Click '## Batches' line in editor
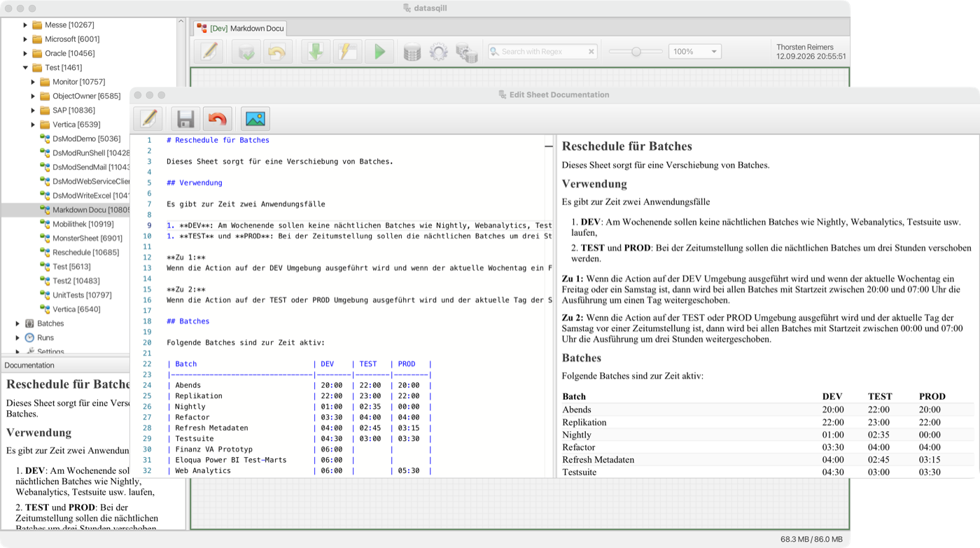980x548 pixels. (188, 321)
